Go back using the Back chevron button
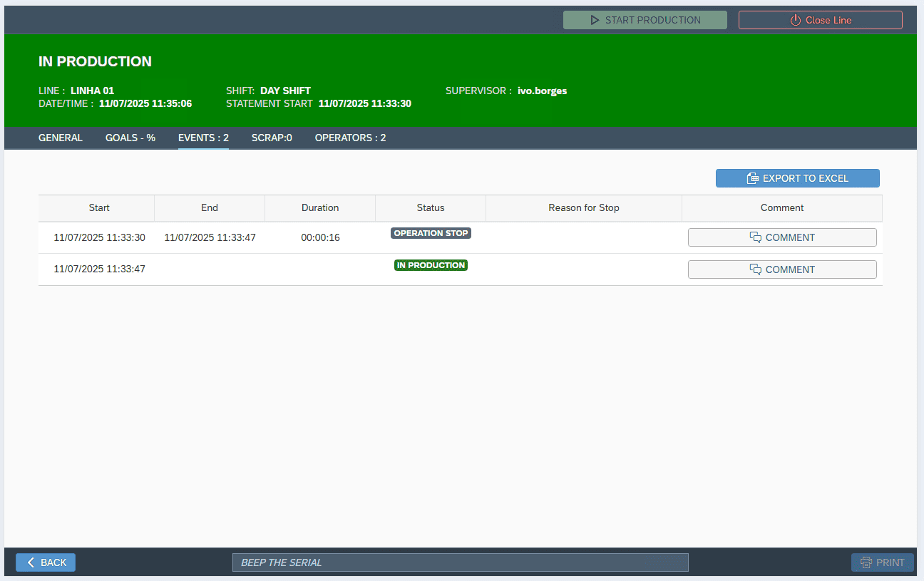This screenshot has height=581, width=924. [x=46, y=562]
